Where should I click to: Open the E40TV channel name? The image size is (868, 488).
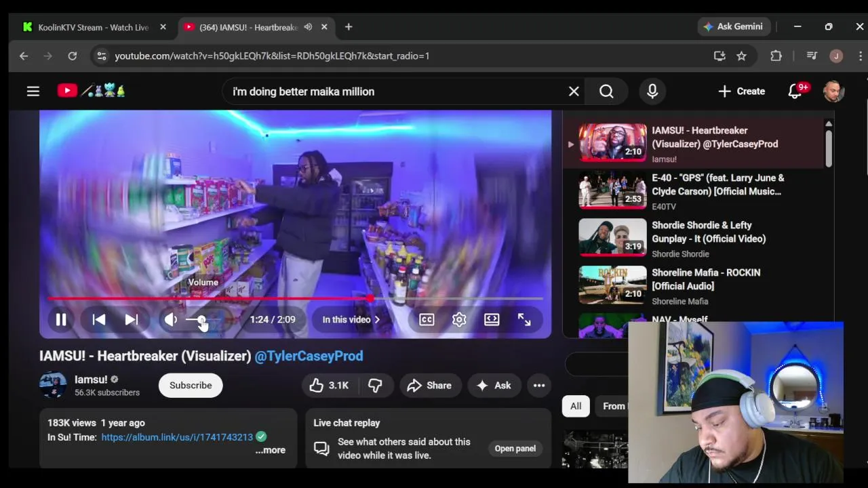[x=664, y=207]
